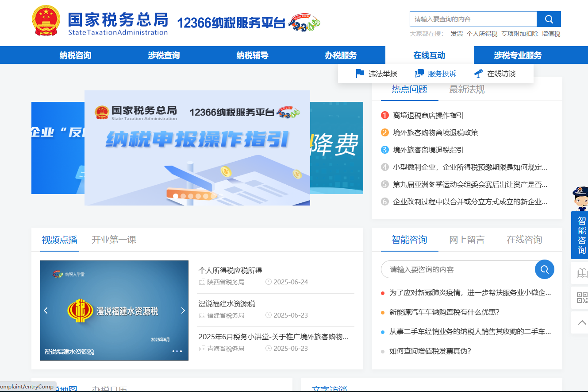Viewport: 588px width, 392px height.
Task: Click the left partial 企业 banner slide
Action: (x=58, y=148)
